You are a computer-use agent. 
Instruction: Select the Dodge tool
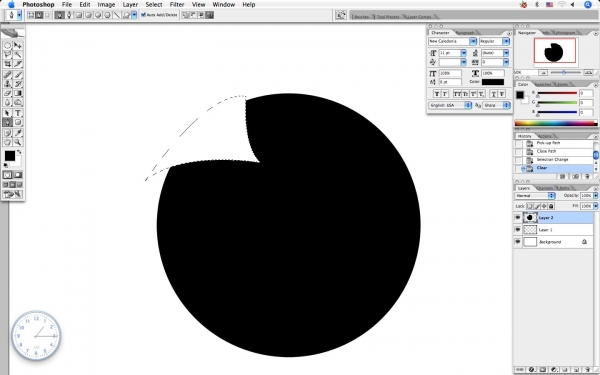[x=18, y=102]
